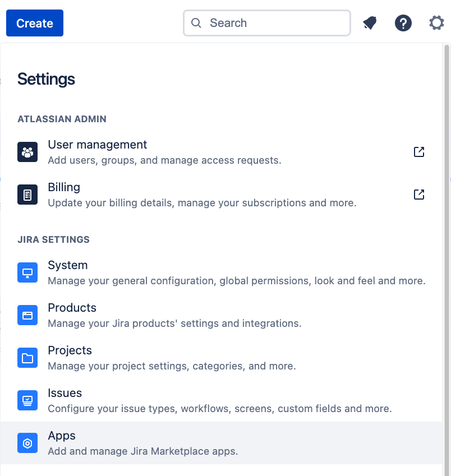Select the Issues settings title
The width and height of the screenshot is (451, 476).
65,393
